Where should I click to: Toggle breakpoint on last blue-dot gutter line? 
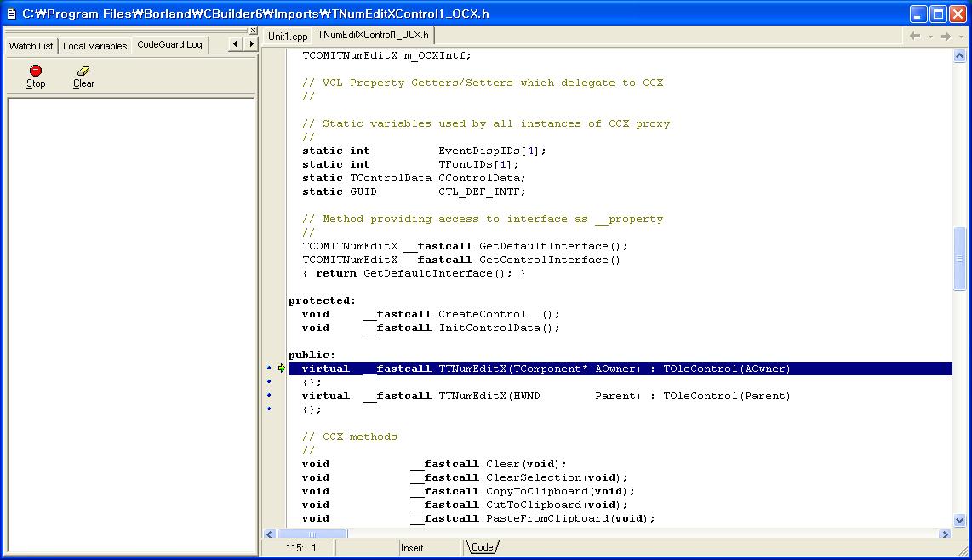(x=270, y=409)
